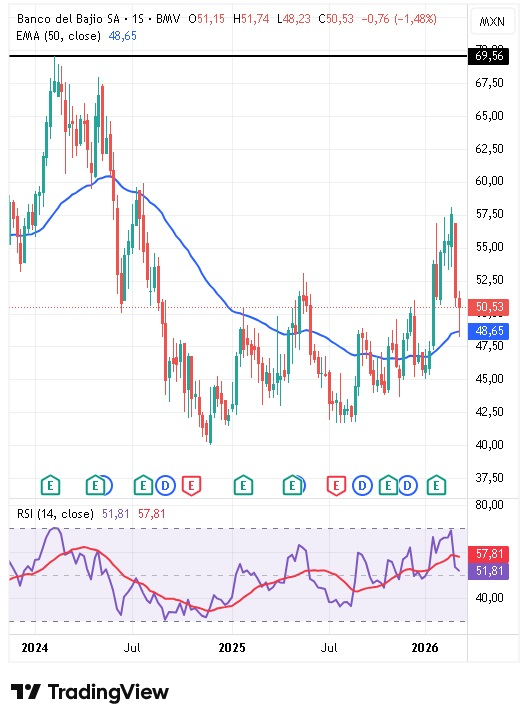Viewport: 529px width, 709px height.
Task: Click the 55,00 price axis label
Action: 489,246
